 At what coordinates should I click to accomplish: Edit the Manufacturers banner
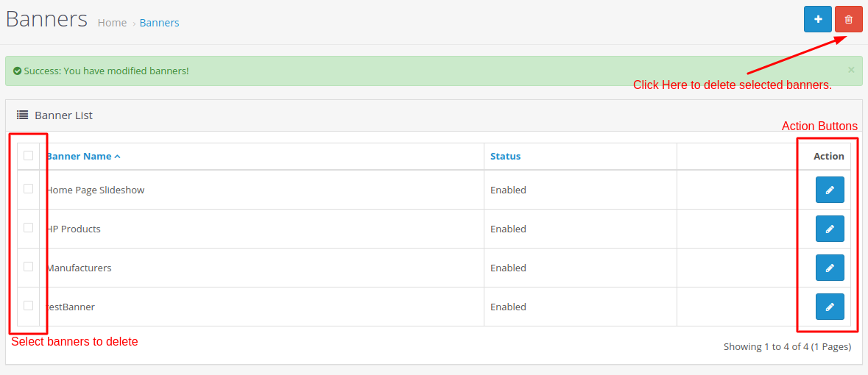pos(830,268)
